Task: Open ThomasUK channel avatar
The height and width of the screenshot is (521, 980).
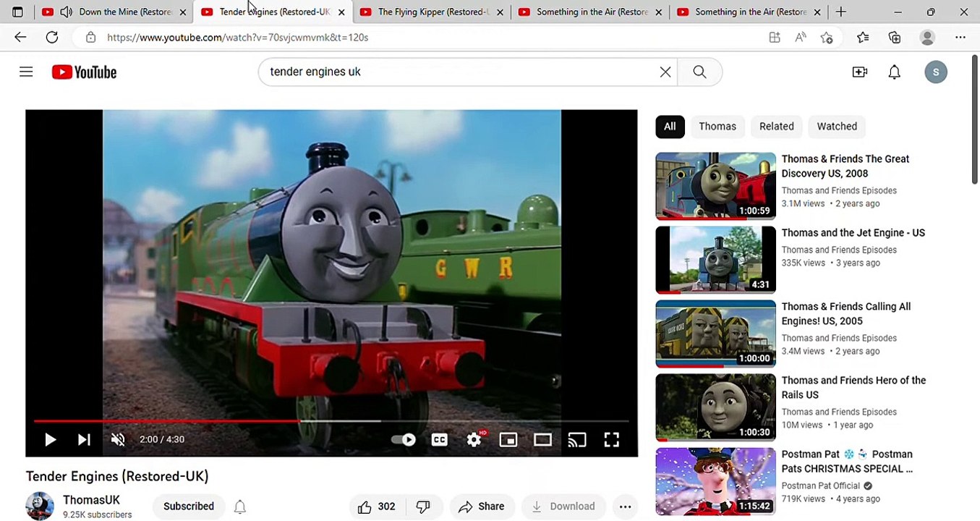Action: [40, 507]
